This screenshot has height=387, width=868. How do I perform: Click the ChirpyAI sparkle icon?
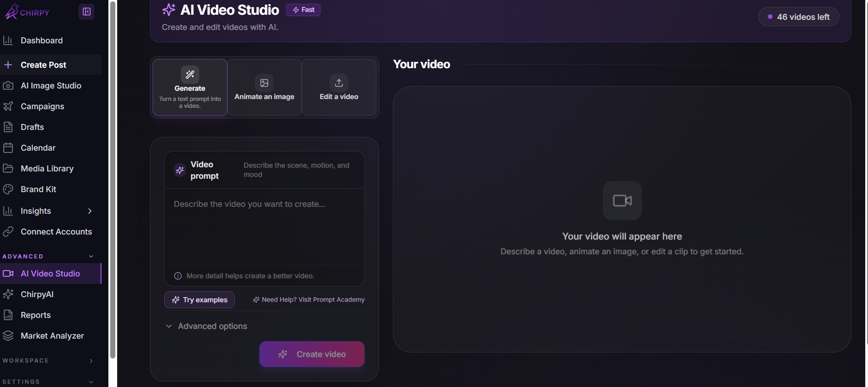pos(8,294)
